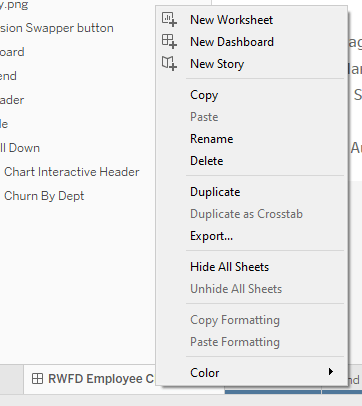Rename the sheet via Rename
This screenshot has height=406, width=362.
251,139
